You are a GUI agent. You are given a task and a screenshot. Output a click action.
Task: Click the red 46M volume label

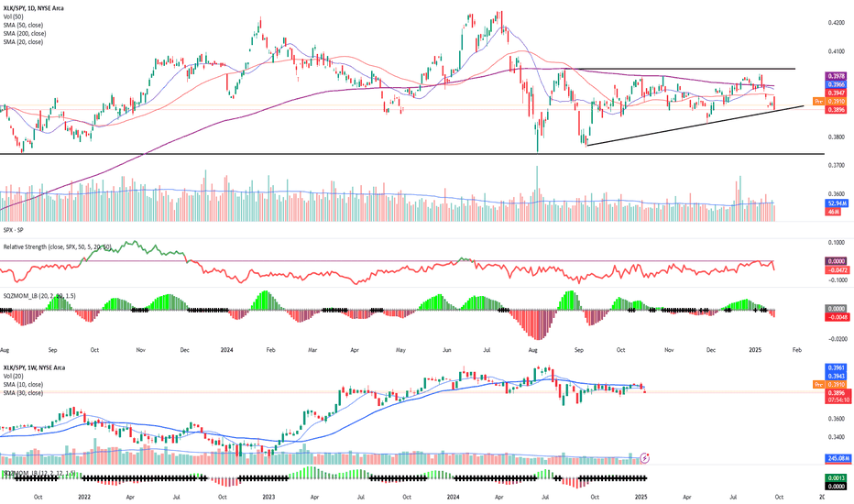click(833, 212)
